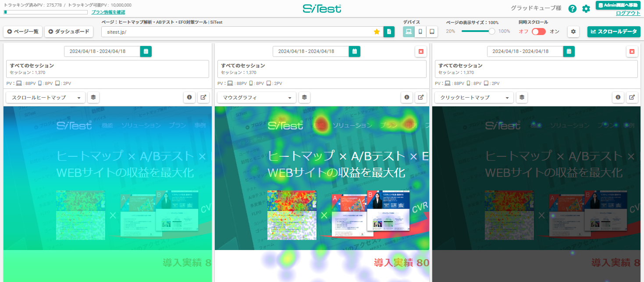Click the ページ一覧 button
Screen dimensions: 644x282
(x=23, y=32)
